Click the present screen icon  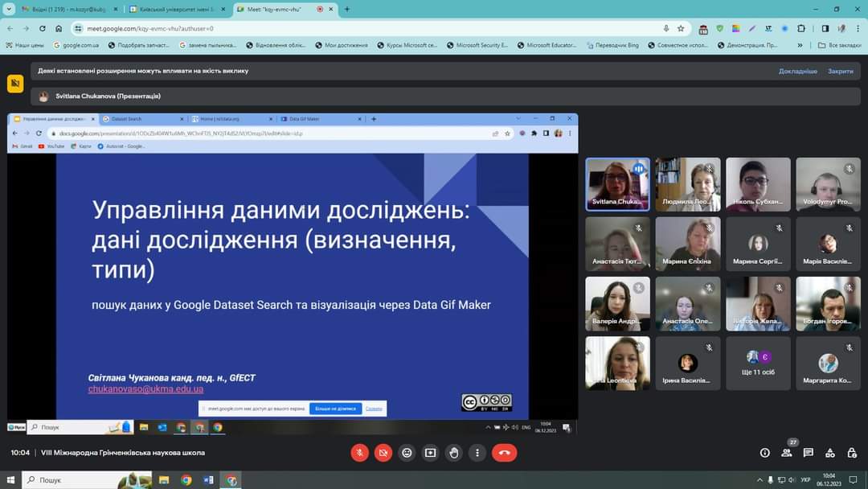click(430, 453)
